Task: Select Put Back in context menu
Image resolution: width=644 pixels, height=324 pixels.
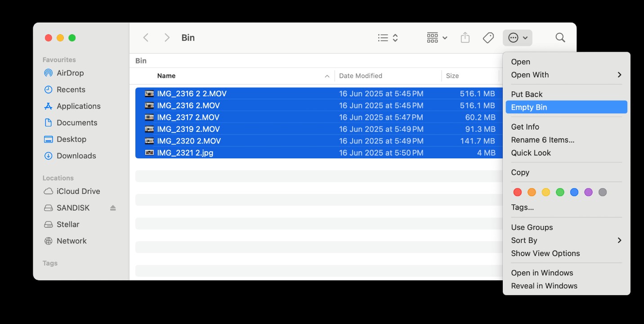Action: [527, 94]
